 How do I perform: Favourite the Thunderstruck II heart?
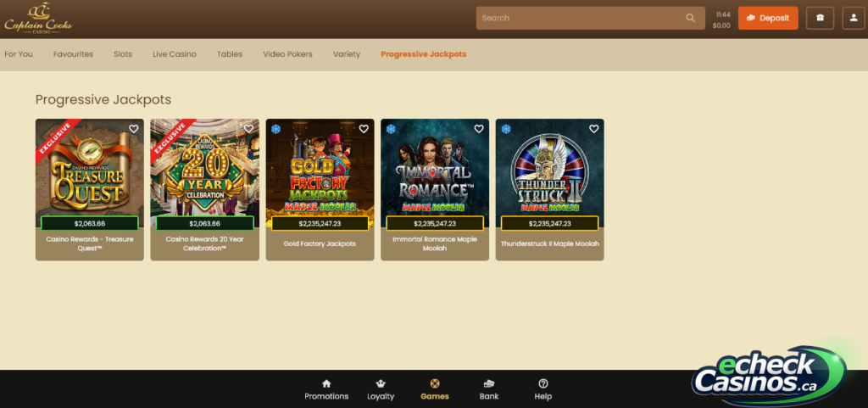click(594, 129)
